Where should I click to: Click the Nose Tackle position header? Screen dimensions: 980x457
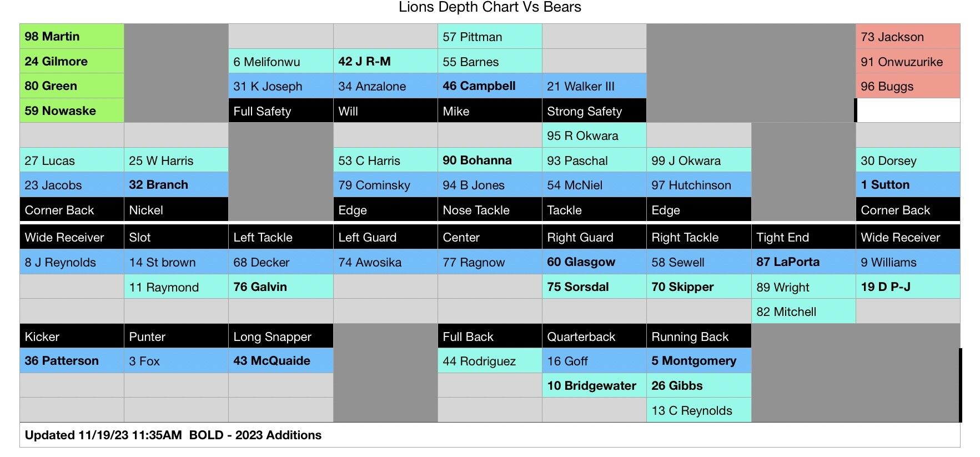point(489,210)
